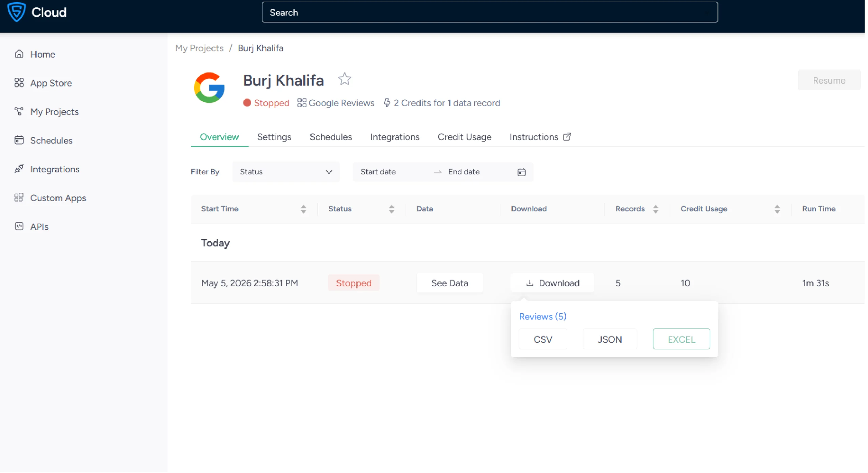Image resolution: width=868 pixels, height=473 pixels.
Task: Open the Status filter dropdown
Action: pyautogui.click(x=286, y=172)
